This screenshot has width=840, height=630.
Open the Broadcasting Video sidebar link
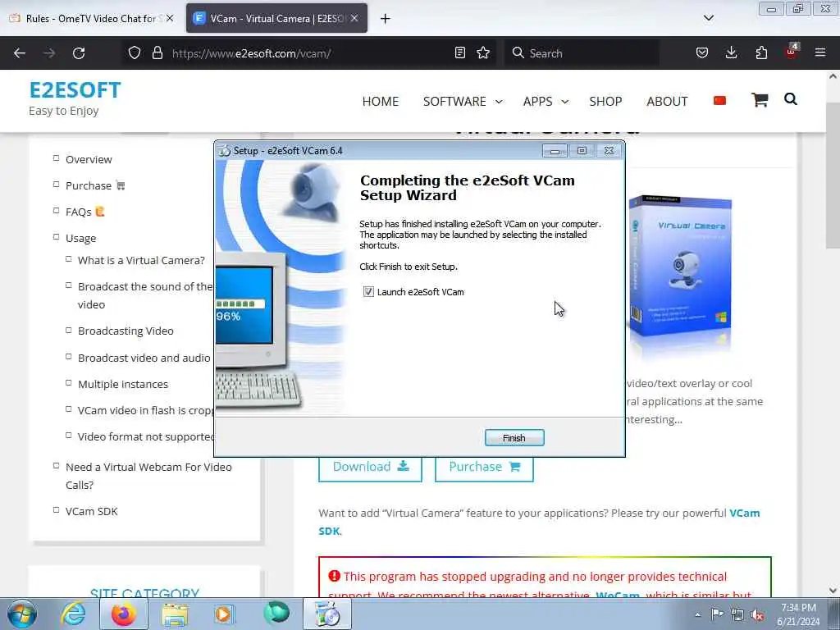click(126, 331)
